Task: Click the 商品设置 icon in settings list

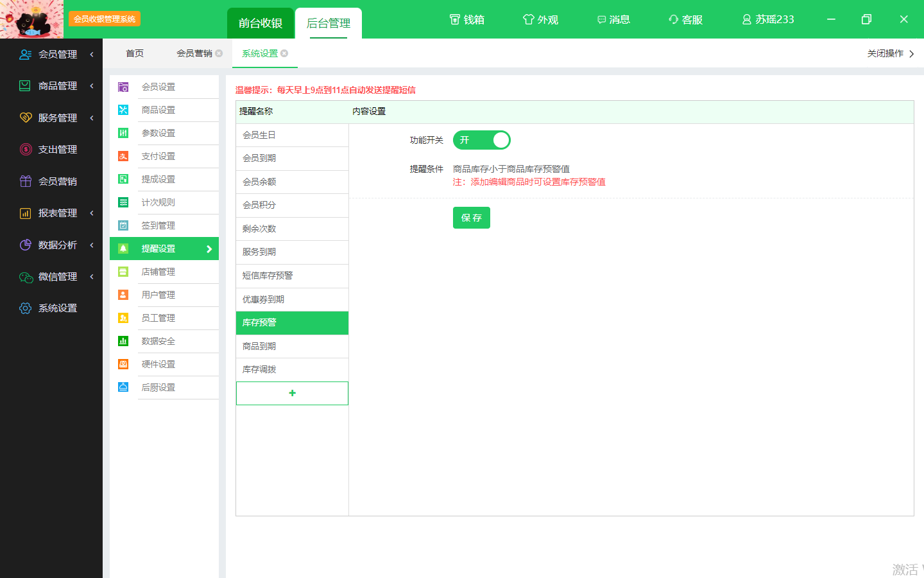Action: pos(123,110)
